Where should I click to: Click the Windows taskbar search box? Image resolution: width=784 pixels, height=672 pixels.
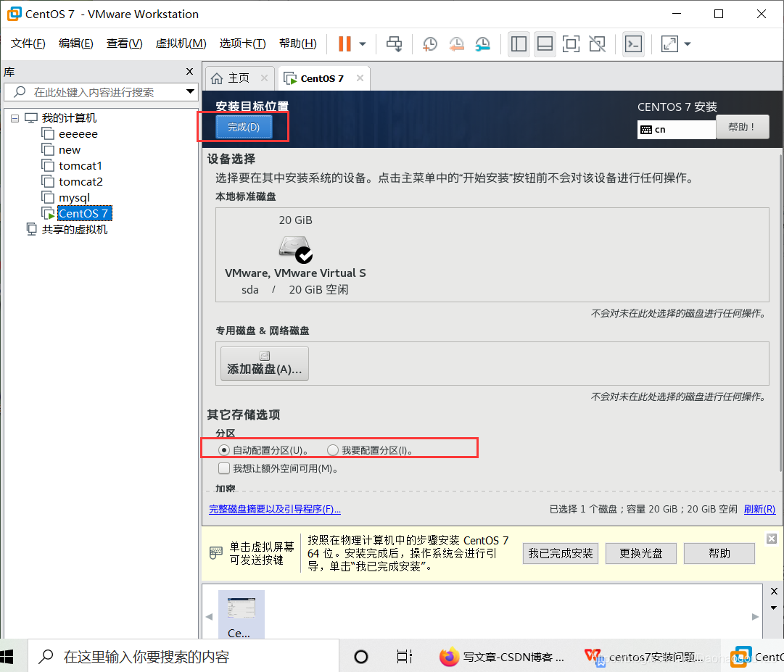[x=183, y=657]
